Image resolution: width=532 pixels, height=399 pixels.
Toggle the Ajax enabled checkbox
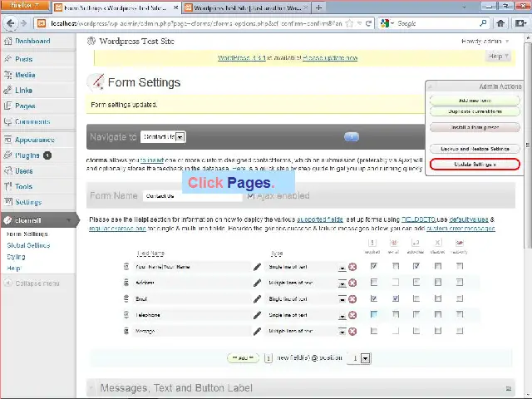coord(250,196)
